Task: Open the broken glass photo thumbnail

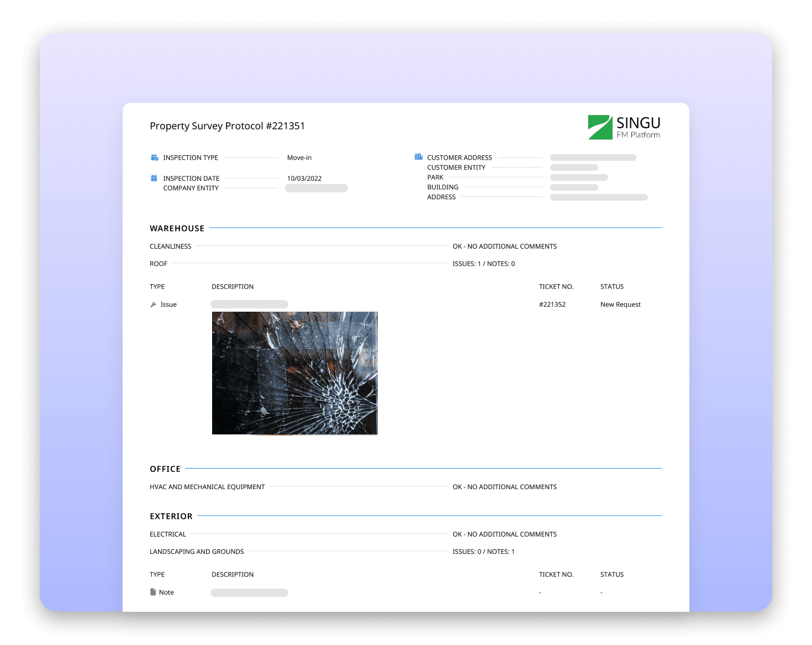Action: pos(295,373)
